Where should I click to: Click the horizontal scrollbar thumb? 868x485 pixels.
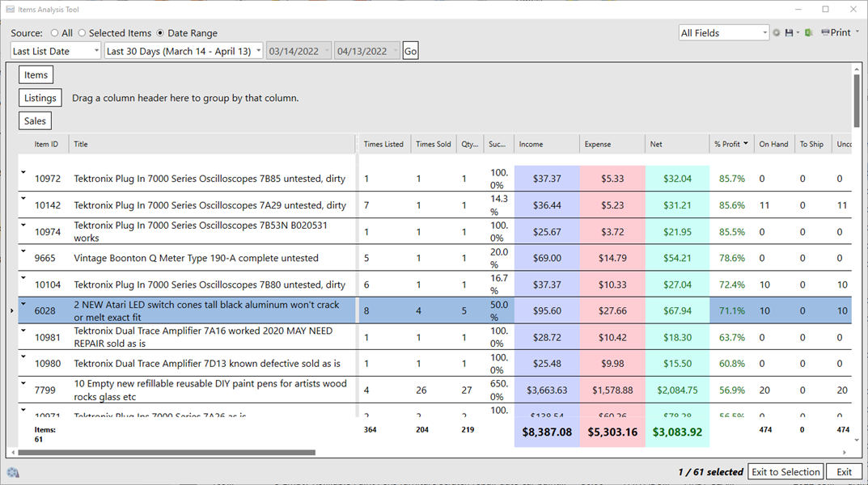click(167, 453)
